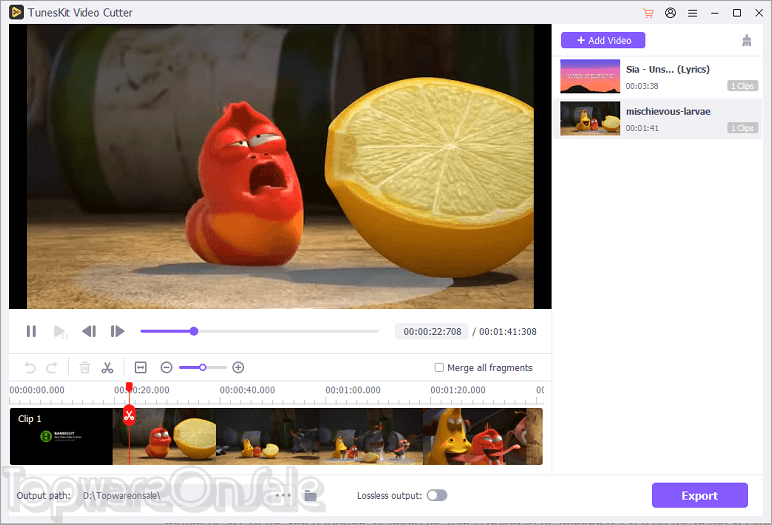Redo the last edit
772x525 pixels.
click(x=52, y=367)
